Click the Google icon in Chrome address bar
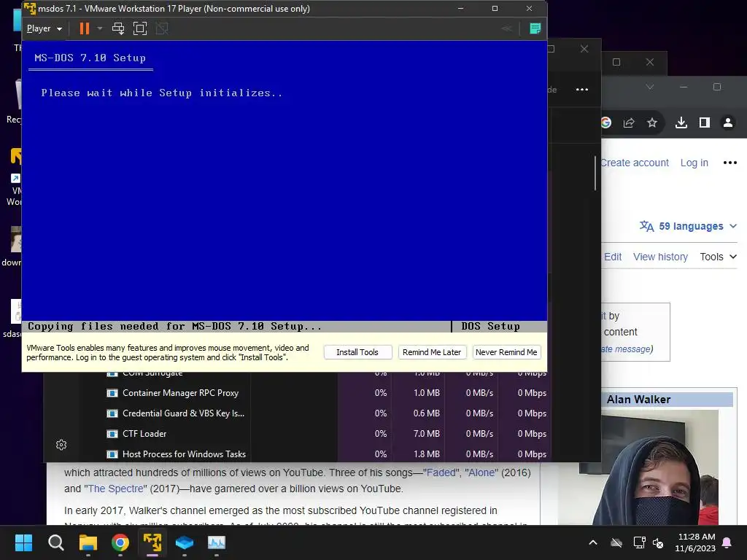Image resolution: width=747 pixels, height=560 pixels. pos(605,122)
